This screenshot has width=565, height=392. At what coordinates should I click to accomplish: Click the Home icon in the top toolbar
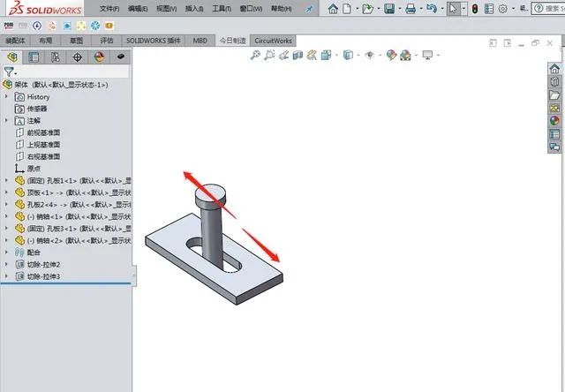coord(333,8)
